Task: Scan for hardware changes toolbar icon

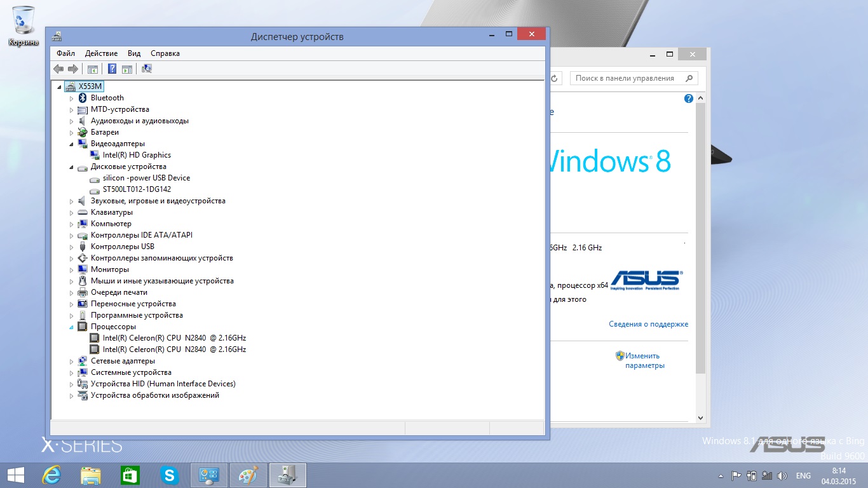Action: (147, 69)
